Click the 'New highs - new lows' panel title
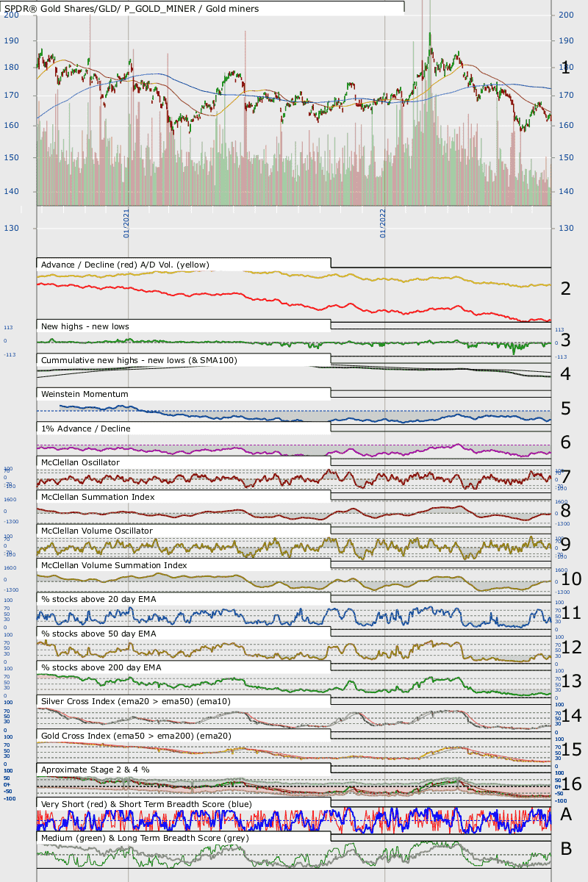The image size is (588, 882). (x=85, y=326)
